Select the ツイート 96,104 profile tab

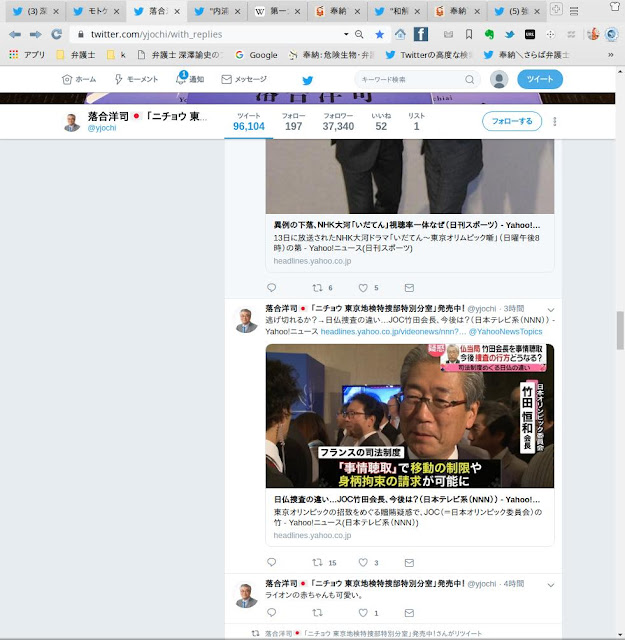tap(249, 122)
